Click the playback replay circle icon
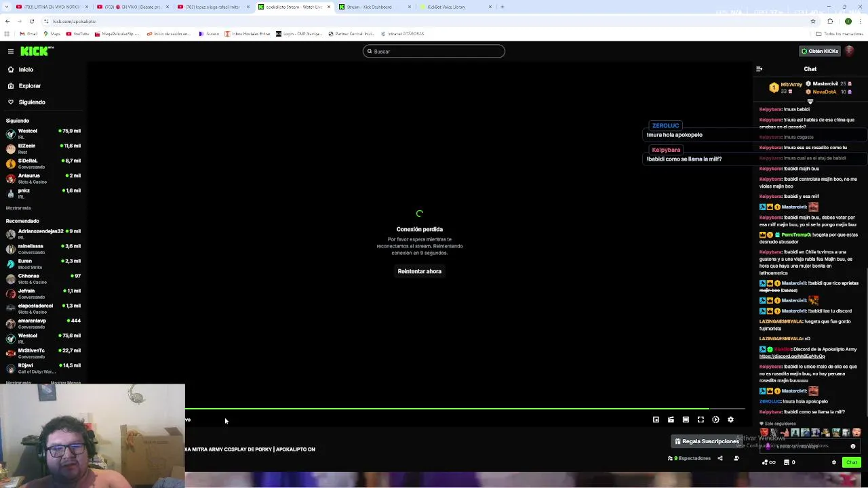This screenshot has height=488, width=868. (x=715, y=420)
